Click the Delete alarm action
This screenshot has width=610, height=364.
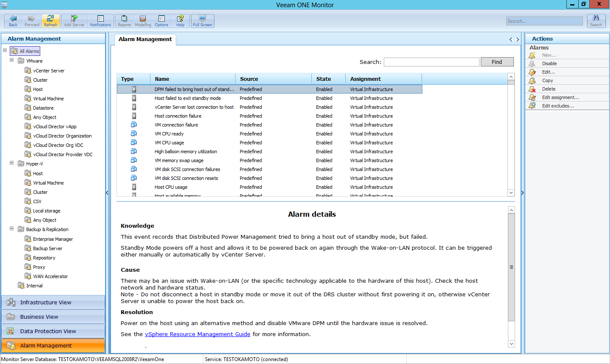[x=549, y=89]
